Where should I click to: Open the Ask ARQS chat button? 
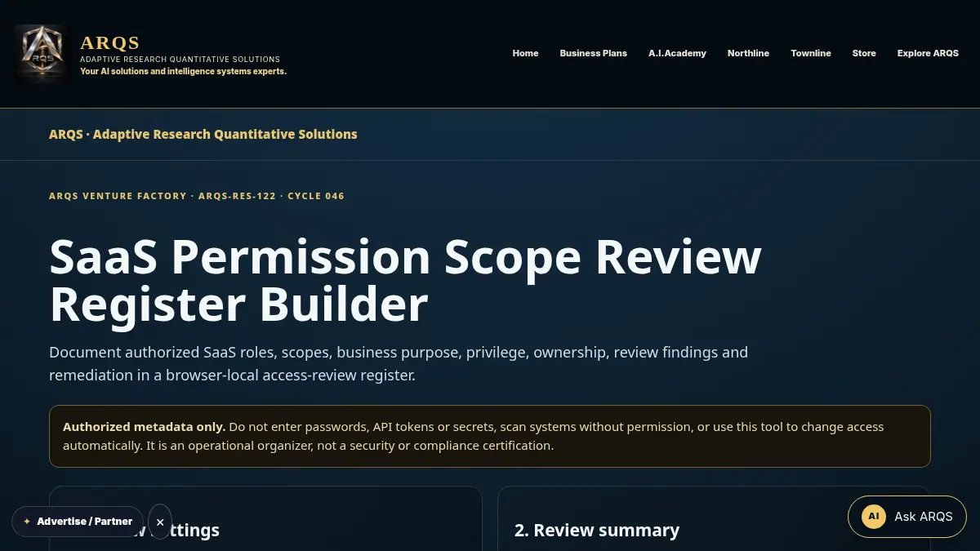coord(906,517)
